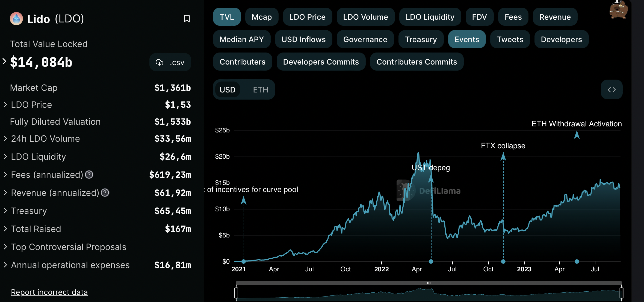This screenshot has height=302, width=644.
Task: Select the Developers Commits option
Action: click(321, 62)
